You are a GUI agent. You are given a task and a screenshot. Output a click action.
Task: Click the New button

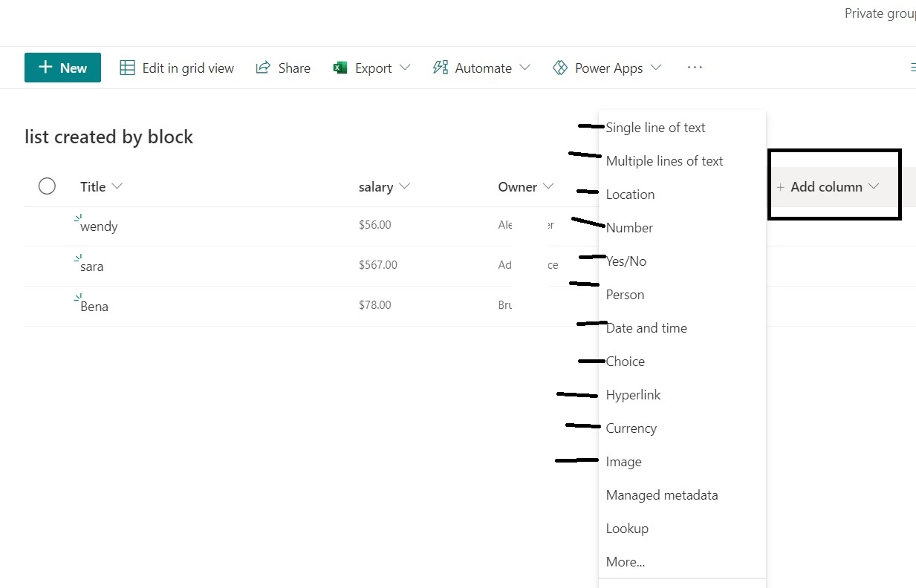coord(62,68)
